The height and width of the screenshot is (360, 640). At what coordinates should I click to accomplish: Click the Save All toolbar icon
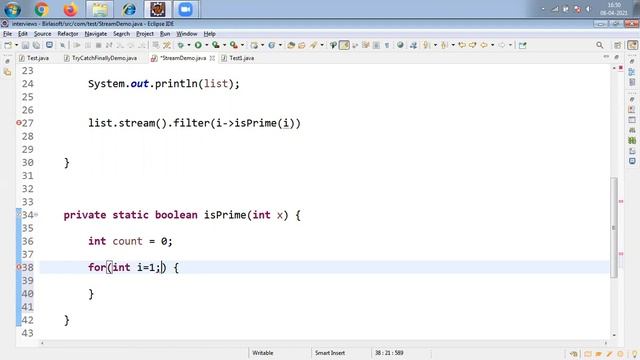37,45
